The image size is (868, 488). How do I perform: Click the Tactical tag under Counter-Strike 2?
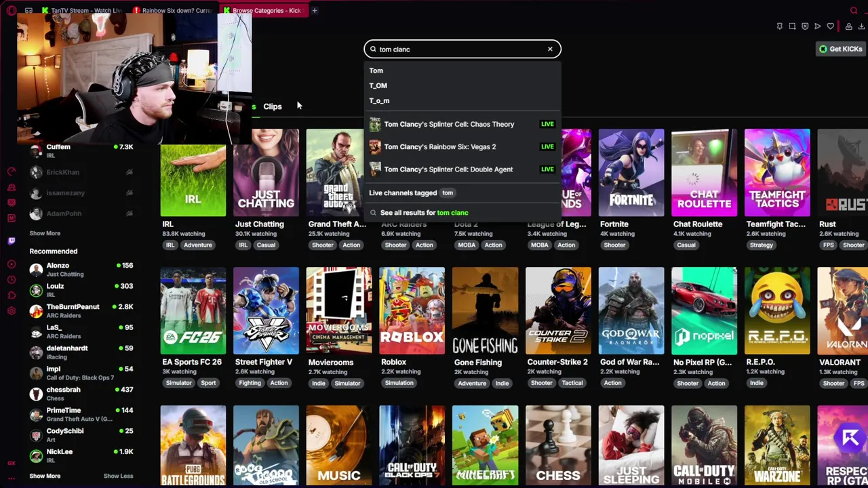[572, 384]
